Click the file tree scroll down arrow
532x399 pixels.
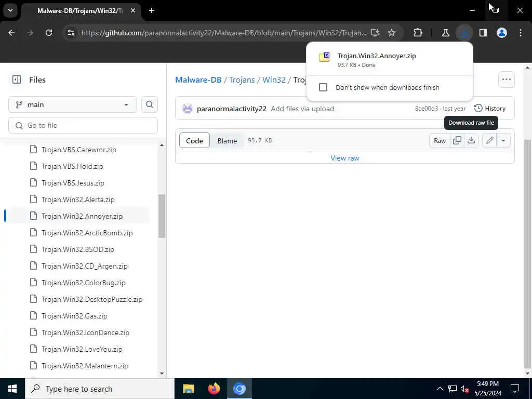point(162,373)
